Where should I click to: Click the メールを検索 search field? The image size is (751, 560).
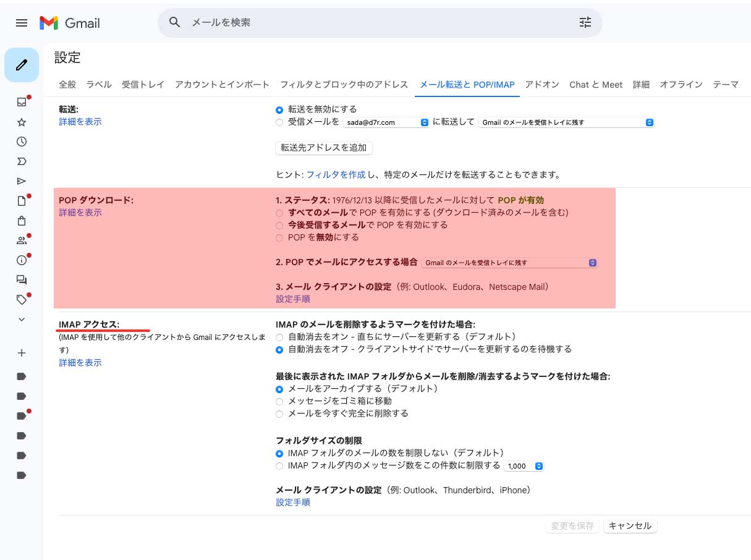(x=371, y=23)
